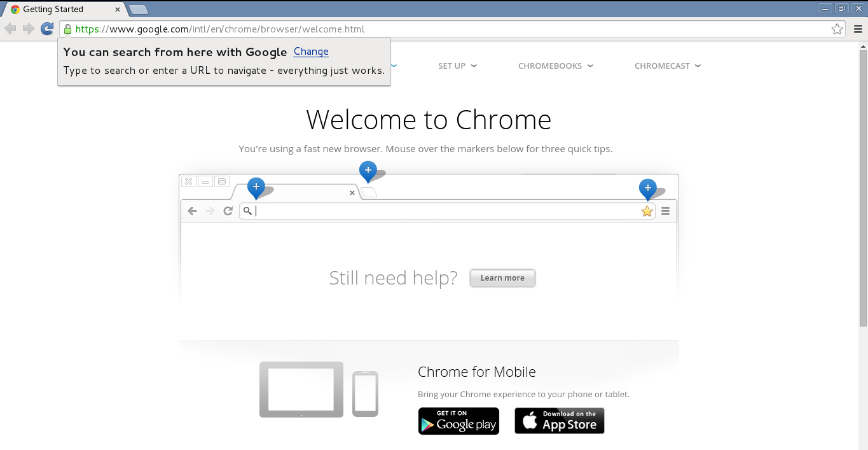
Task: Click the Learn more button
Action: pos(502,278)
